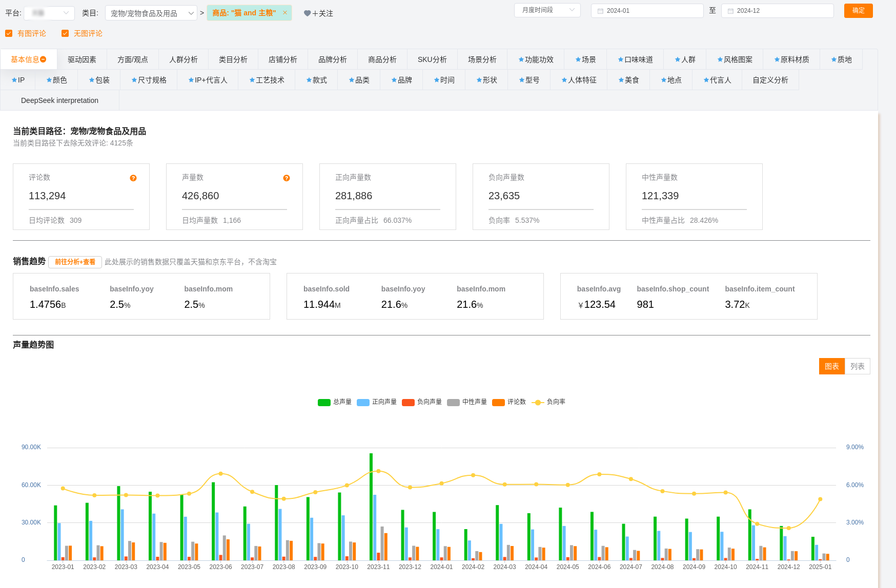Remove the 商品 猫 and 主粮 filter tag
The height and width of the screenshot is (588, 896).
[x=285, y=13]
